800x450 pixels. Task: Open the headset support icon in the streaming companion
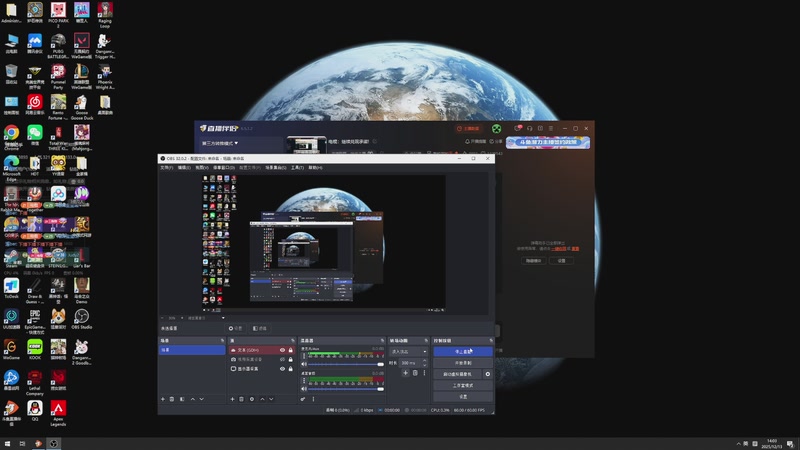coord(530,129)
